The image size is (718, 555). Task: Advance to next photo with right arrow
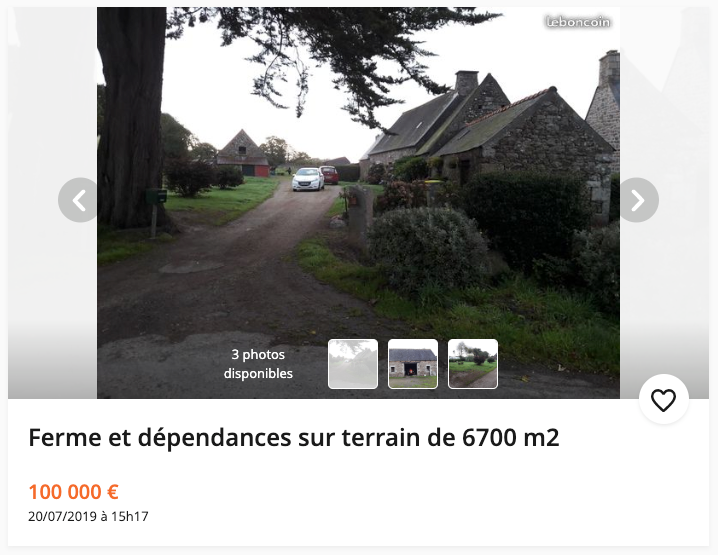point(637,200)
